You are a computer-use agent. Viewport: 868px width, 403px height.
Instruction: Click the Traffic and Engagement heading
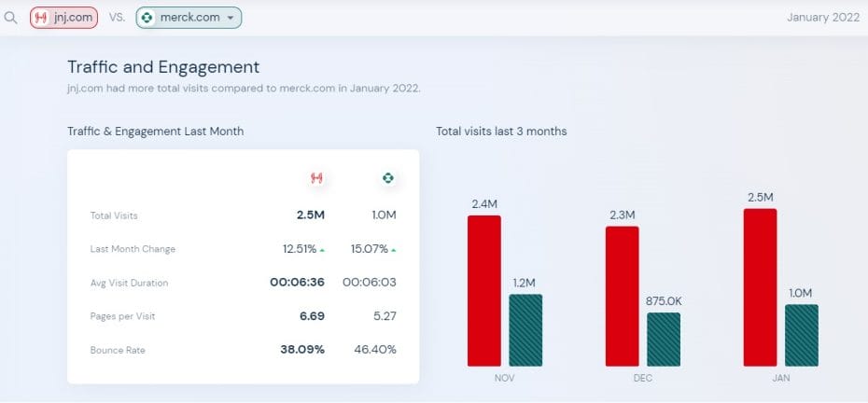pos(163,67)
